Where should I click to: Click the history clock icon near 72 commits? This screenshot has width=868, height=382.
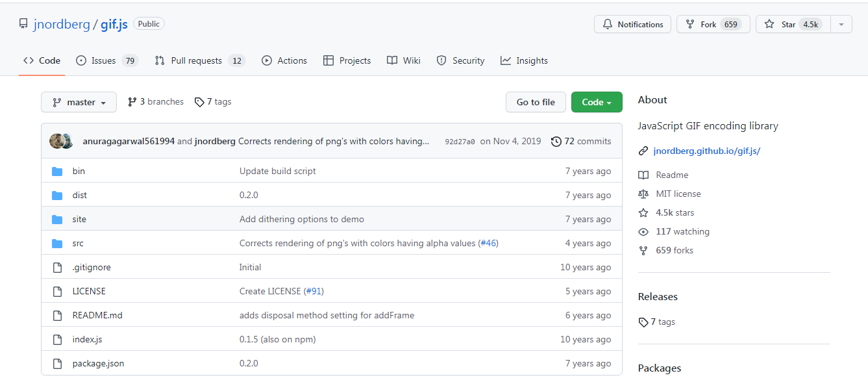point(556,142)
